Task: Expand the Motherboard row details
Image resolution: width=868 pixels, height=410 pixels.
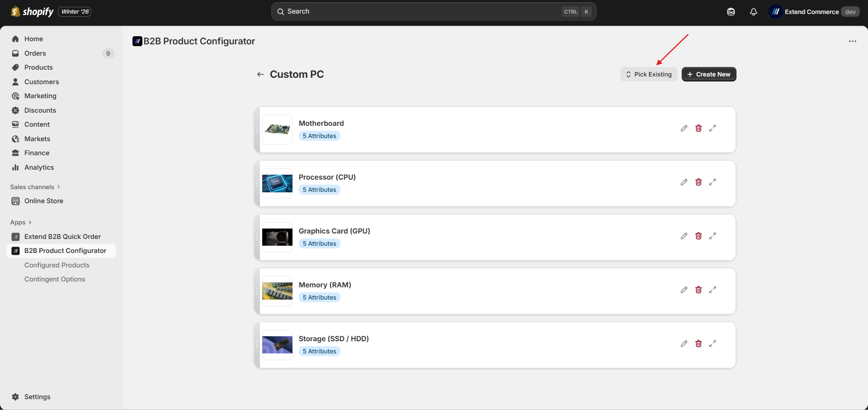Action: pyautogui.click(x=712, y=129)
